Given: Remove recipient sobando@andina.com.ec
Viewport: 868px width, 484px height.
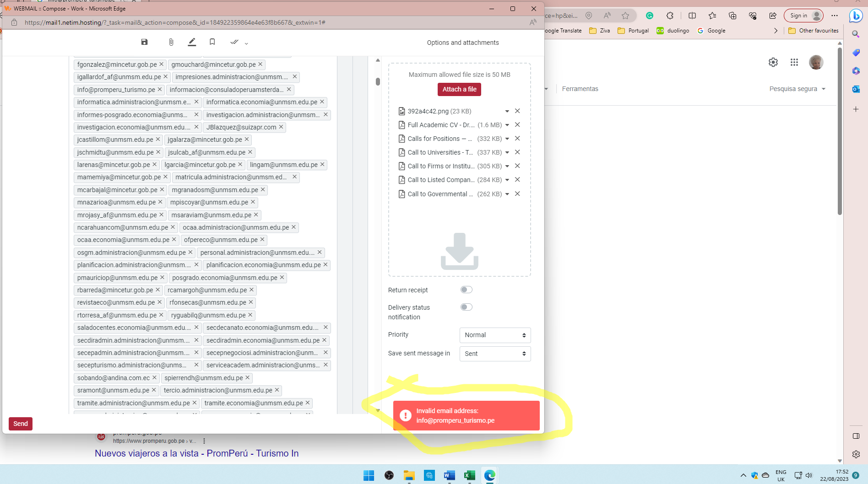Looking at the screenshot, I should (154, 377).
